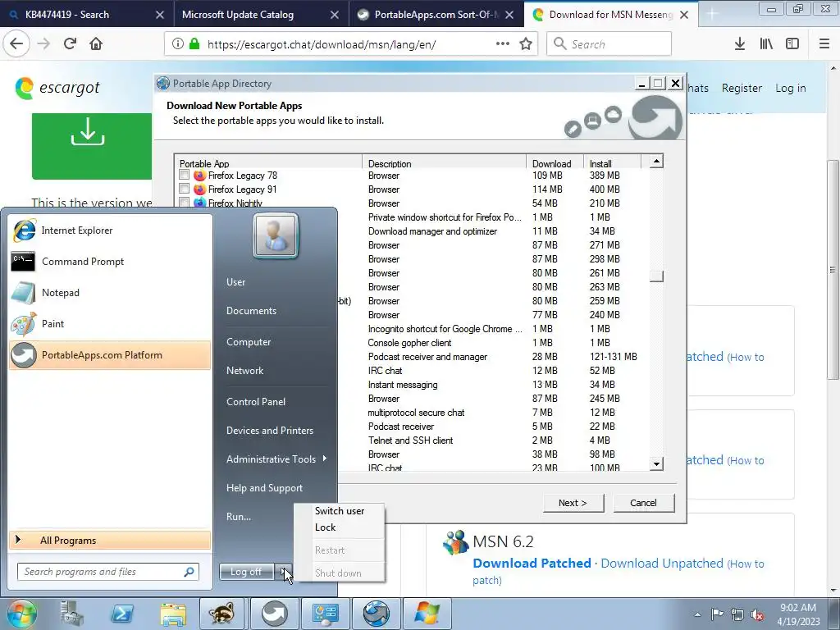Open Control Panel from Start menu
This screenshot has height=630, width=840.
click(x=256, y=402)
